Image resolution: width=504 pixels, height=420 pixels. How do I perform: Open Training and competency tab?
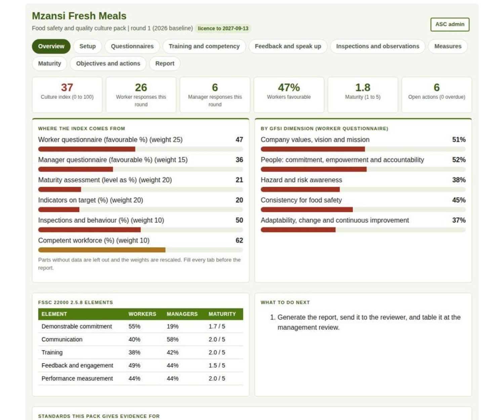[204, 46]
